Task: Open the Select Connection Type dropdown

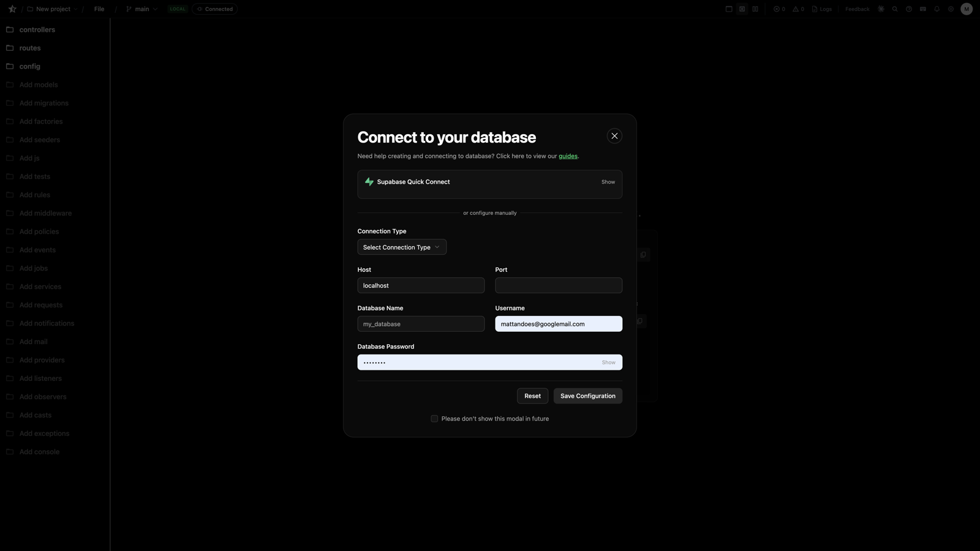Action: [x=401, y=247]
